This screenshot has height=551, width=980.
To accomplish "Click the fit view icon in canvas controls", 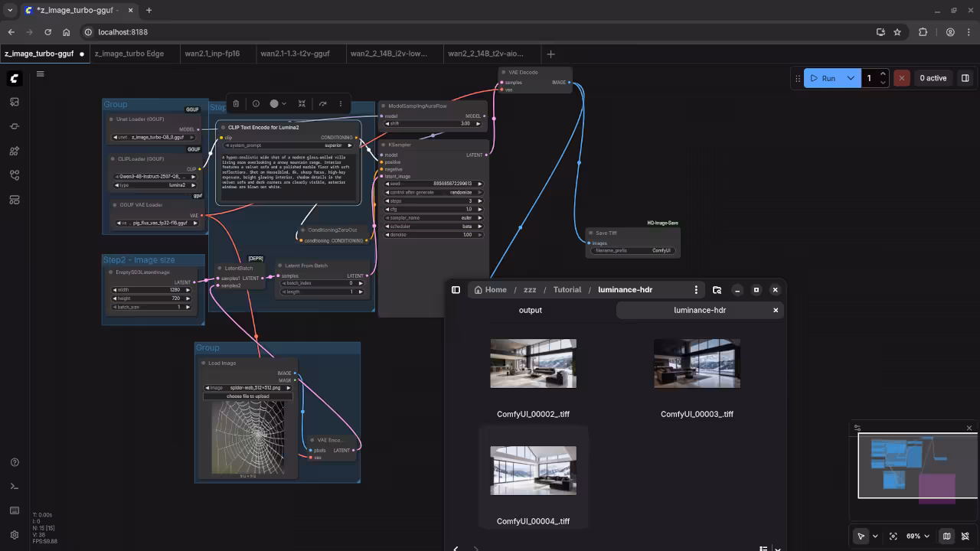I will [x=893, y=536].
